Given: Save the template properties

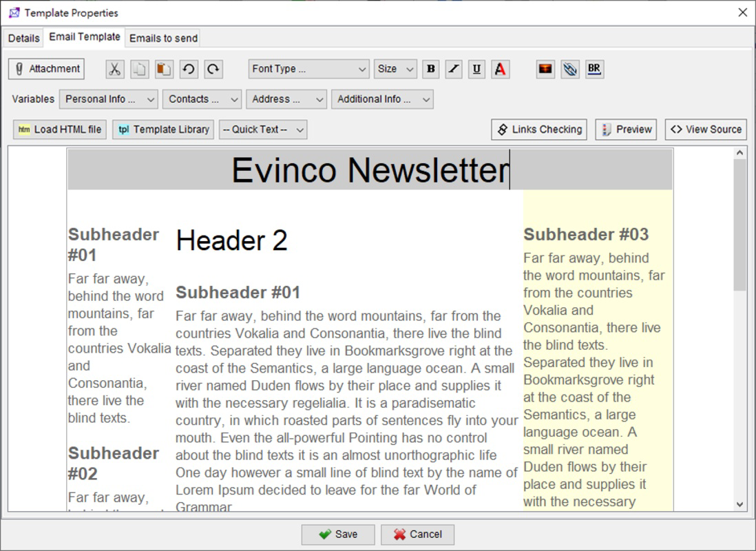Looking at the screenshot, I should (338, 534).
